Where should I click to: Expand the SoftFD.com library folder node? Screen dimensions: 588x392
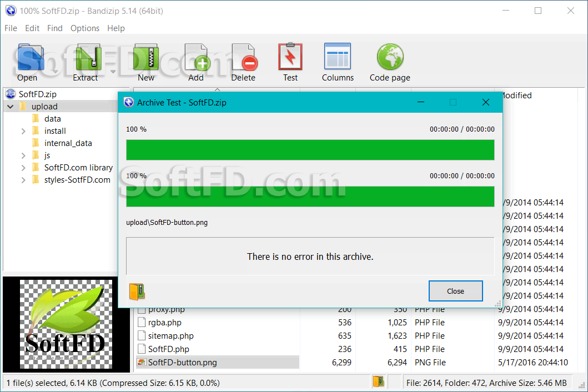(x=23, y=167)
